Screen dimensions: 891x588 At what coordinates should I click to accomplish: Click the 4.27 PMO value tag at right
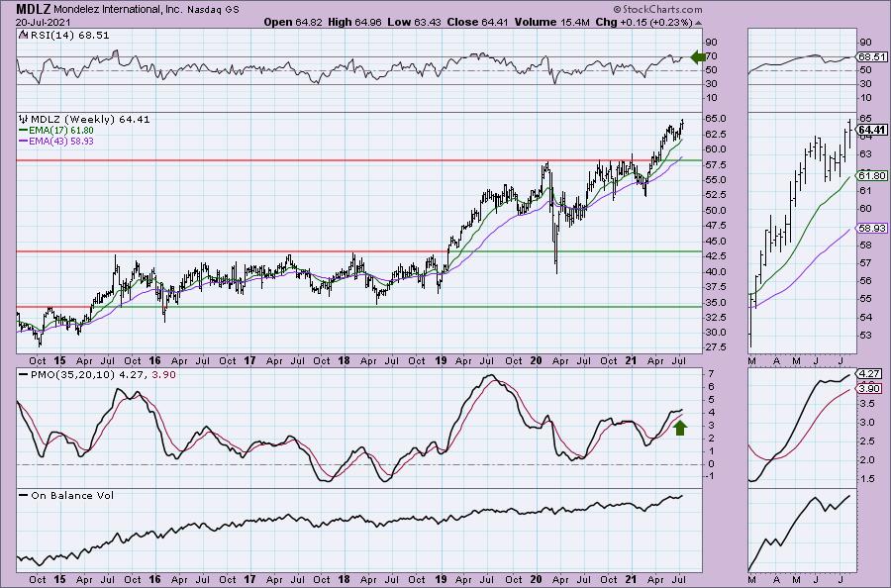coord(870,374)
